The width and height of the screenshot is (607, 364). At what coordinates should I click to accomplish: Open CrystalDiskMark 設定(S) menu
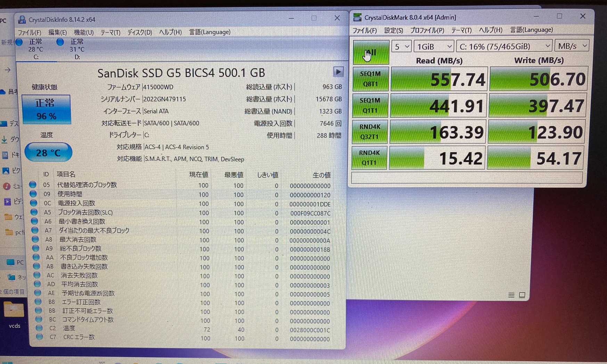pos(393,31)
